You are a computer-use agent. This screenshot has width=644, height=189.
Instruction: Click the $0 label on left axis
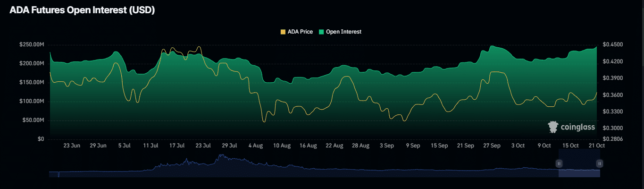click(x=41, y=139)
